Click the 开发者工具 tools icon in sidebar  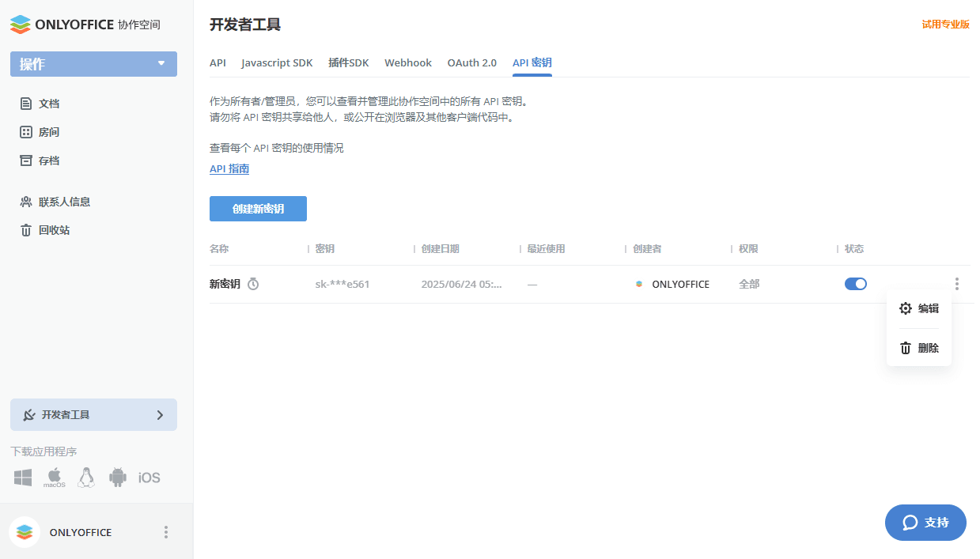tap(29, 415)
